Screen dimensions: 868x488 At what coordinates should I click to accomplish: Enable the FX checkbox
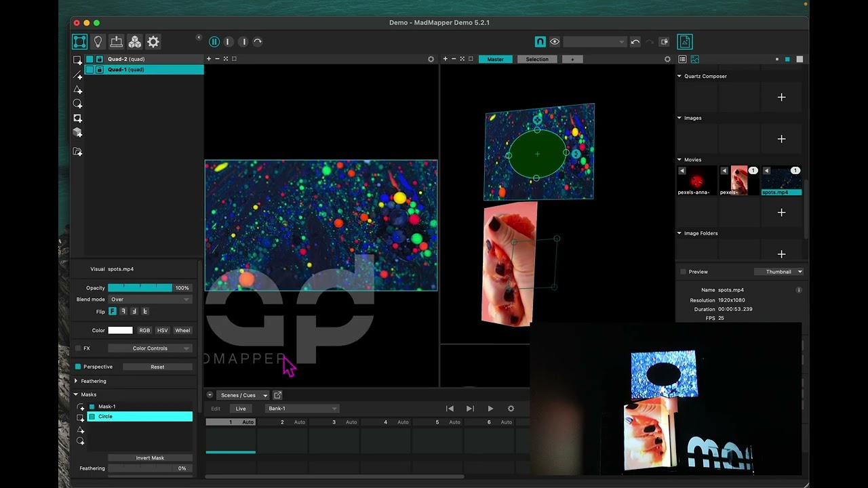[x=78, y=348]
